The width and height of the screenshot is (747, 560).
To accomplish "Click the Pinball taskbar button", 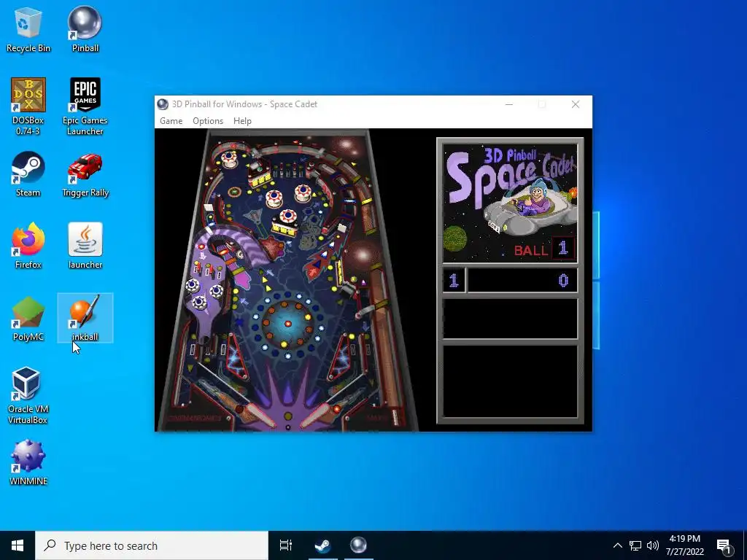I will tap(359, 545).
